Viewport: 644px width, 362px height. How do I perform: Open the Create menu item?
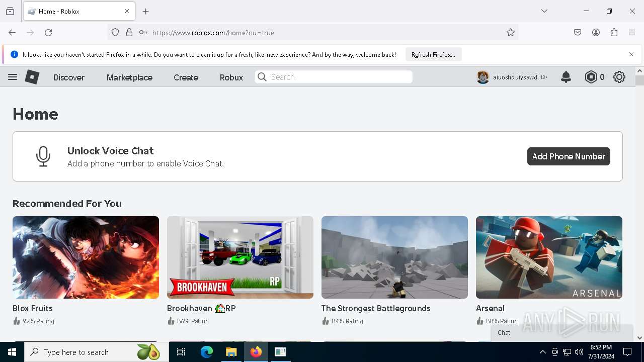click(186, 77)
